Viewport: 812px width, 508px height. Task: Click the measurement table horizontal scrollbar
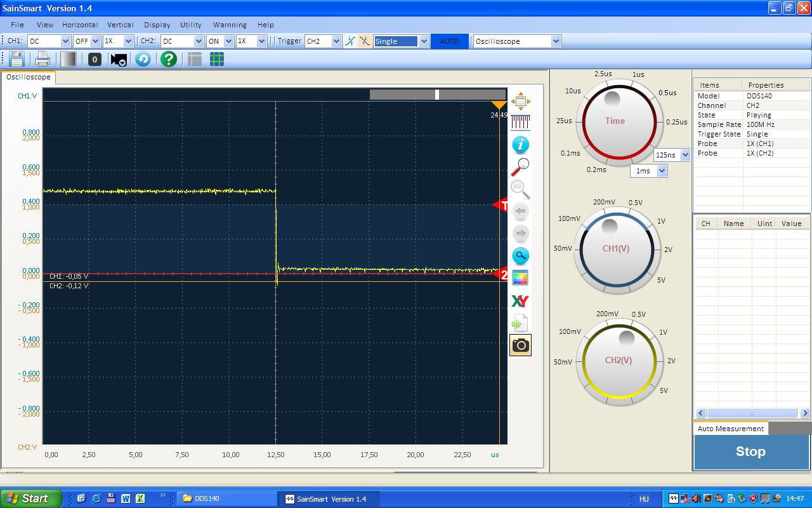(752, 413)
